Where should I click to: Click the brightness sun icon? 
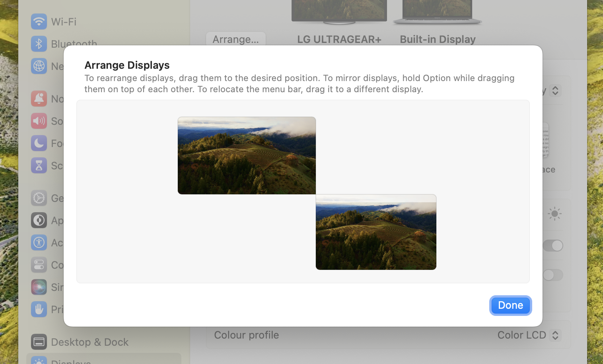click(x=554, y=214)
